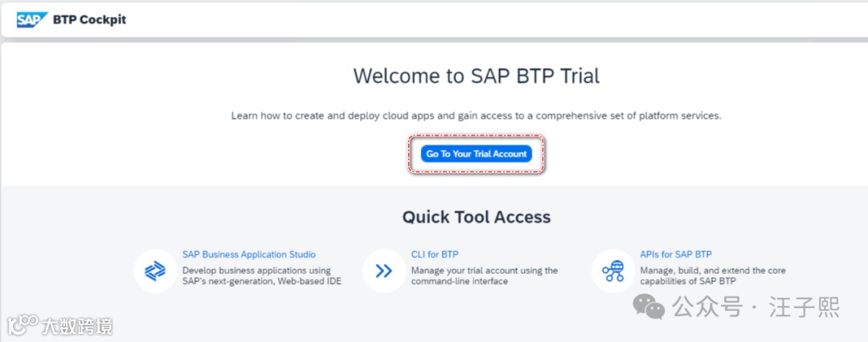Open the APIs for SAP BTP link
868x342 pixels.
tap(676, 254)
